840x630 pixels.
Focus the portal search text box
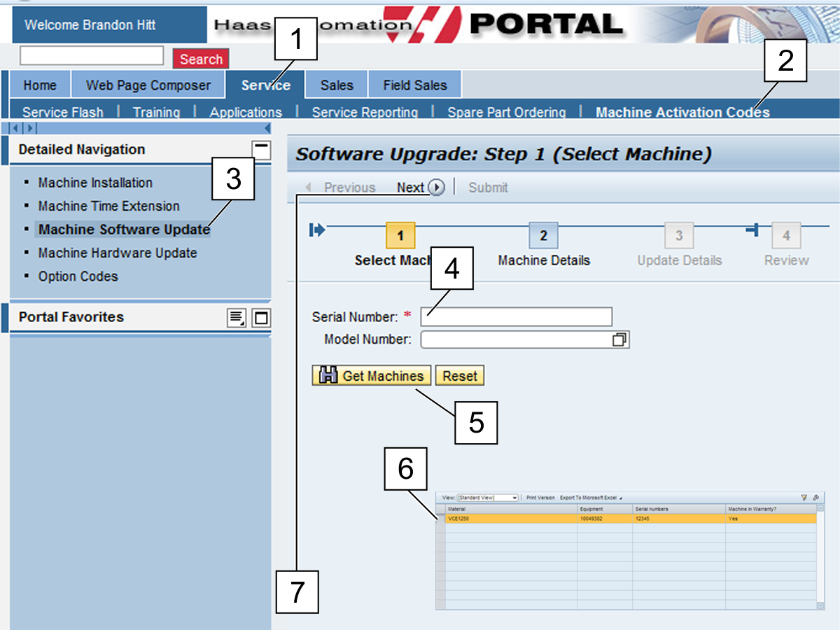click(92, 55)
